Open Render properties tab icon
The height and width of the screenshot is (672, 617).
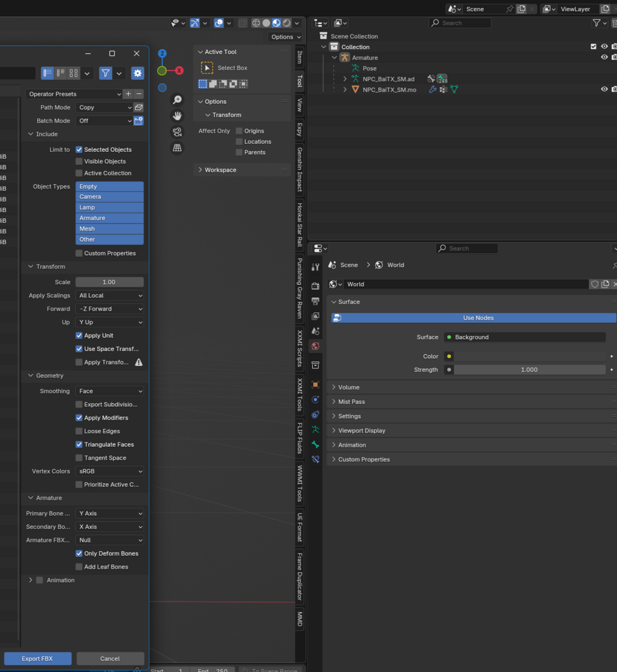315,286
